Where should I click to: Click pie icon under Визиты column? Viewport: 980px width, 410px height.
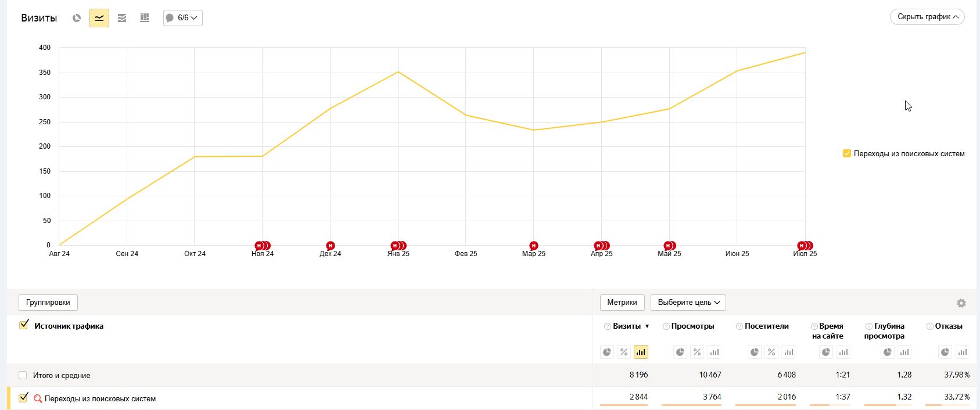607,352
